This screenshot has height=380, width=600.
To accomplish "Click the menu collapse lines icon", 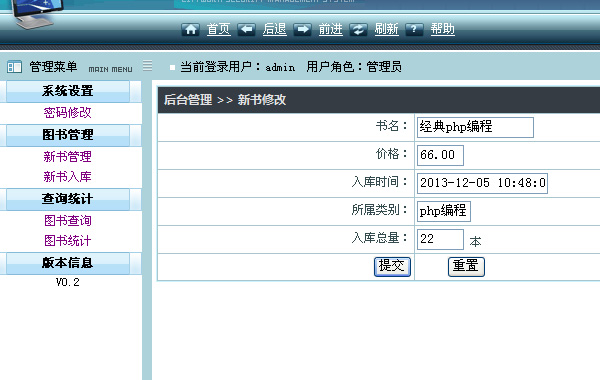I will coord(147,66).
